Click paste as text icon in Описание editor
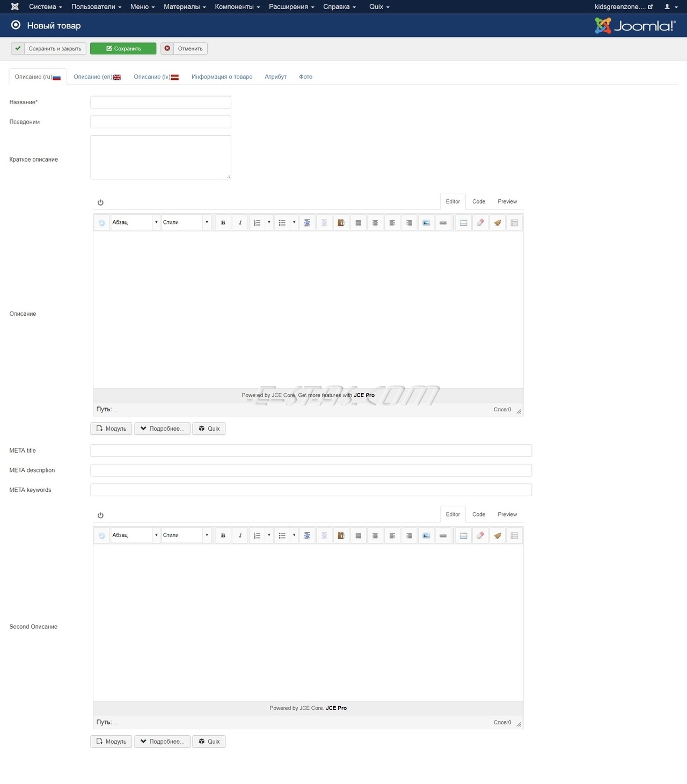687x784 pixels. point(341,222)
